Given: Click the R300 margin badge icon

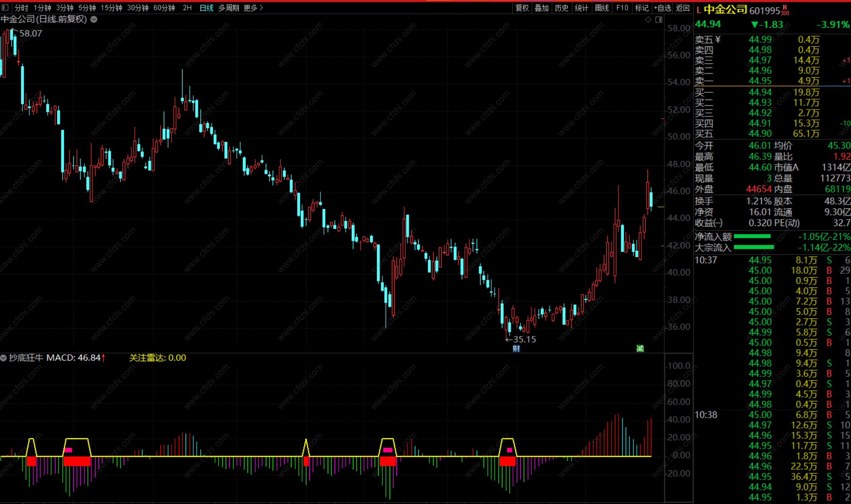Looking at the screenshot, I should click(785, 10).
